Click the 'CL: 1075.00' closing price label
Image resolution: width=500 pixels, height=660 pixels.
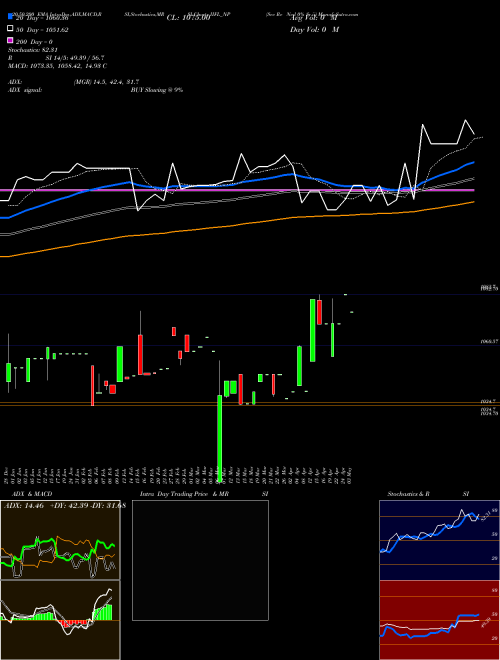tap(188, 18)
